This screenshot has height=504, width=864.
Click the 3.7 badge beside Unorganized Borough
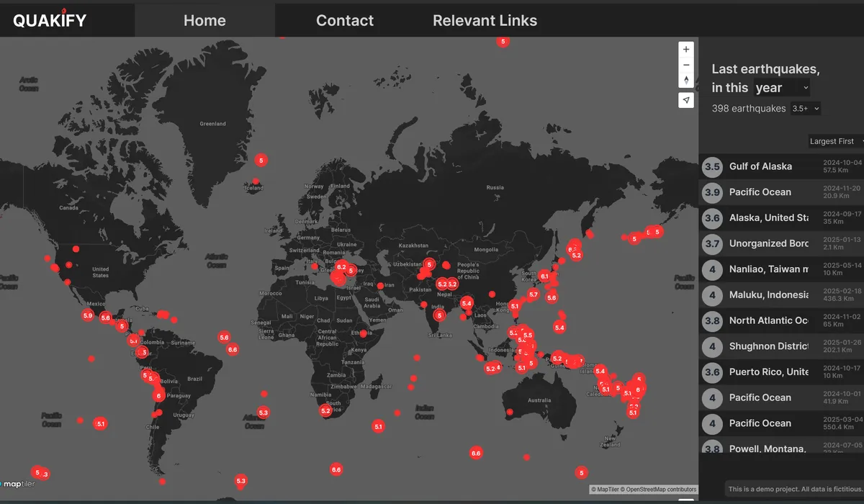coord(712,243)
